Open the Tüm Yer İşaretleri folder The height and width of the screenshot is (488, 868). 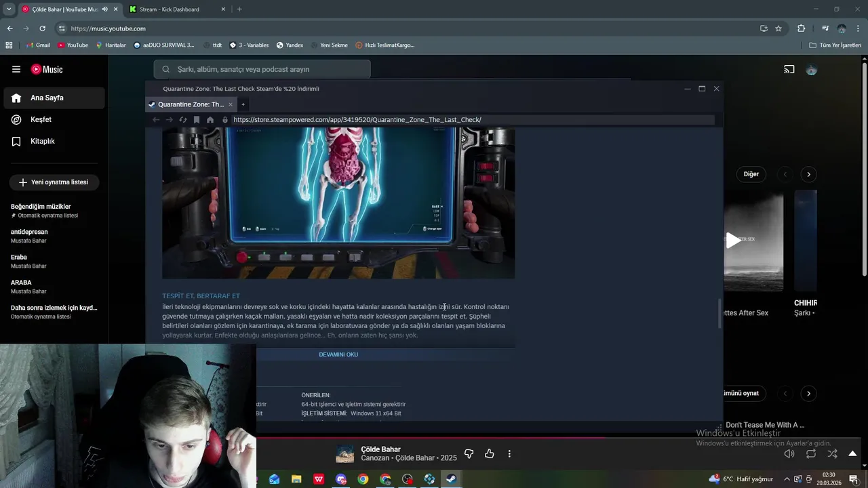[x=835, y=45]
